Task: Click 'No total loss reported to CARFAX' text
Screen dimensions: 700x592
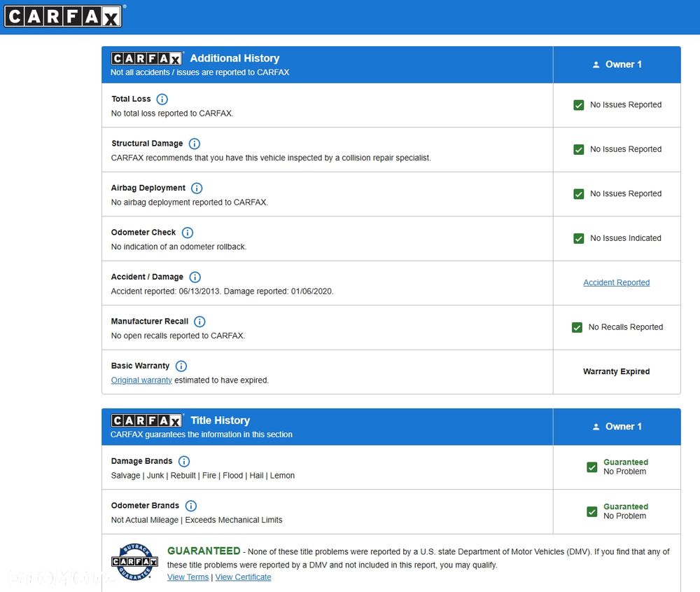Action: tap(172, 113)
